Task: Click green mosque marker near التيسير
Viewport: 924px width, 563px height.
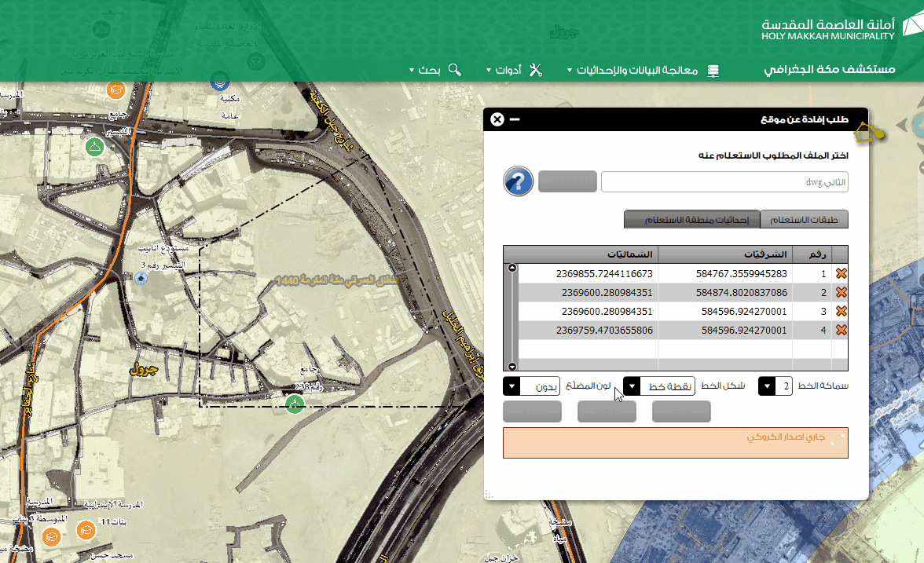Action: tap(94, 147)
